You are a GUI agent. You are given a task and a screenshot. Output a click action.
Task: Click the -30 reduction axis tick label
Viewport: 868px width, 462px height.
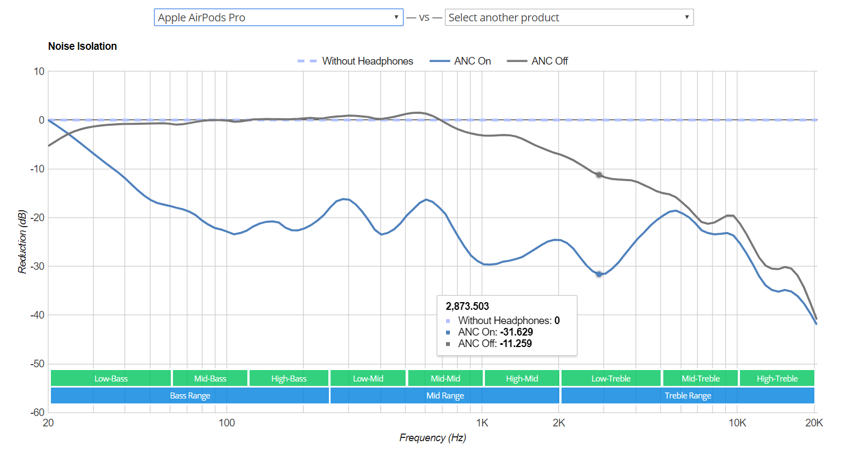click(x=37, y=267)
